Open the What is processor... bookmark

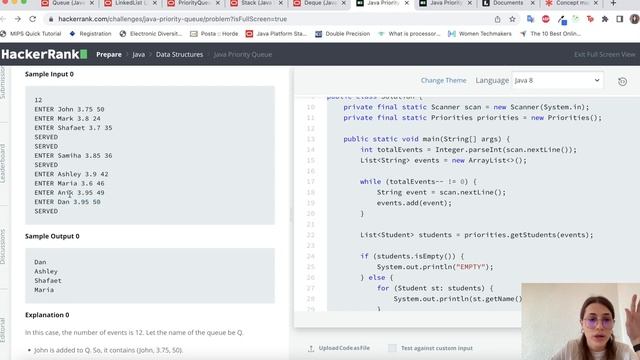409,34
